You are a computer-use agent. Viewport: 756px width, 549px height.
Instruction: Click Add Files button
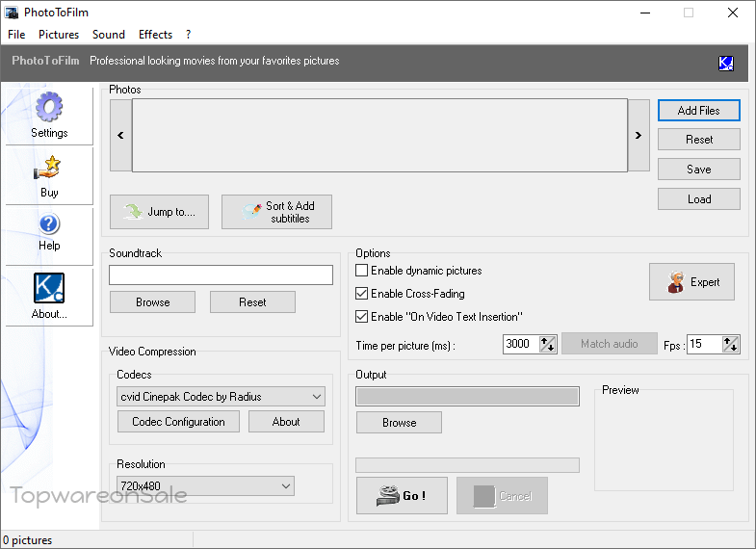(x=698, y=111)
